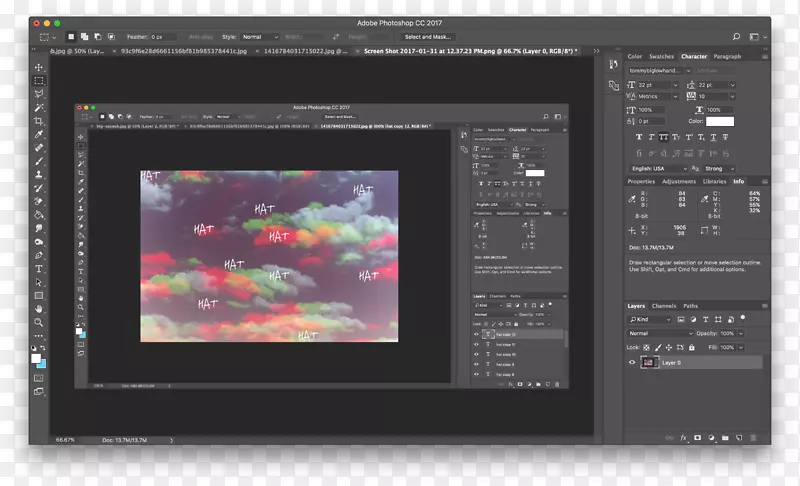
Task: Open the Swatches tab
Action: (x=661, y=57)
